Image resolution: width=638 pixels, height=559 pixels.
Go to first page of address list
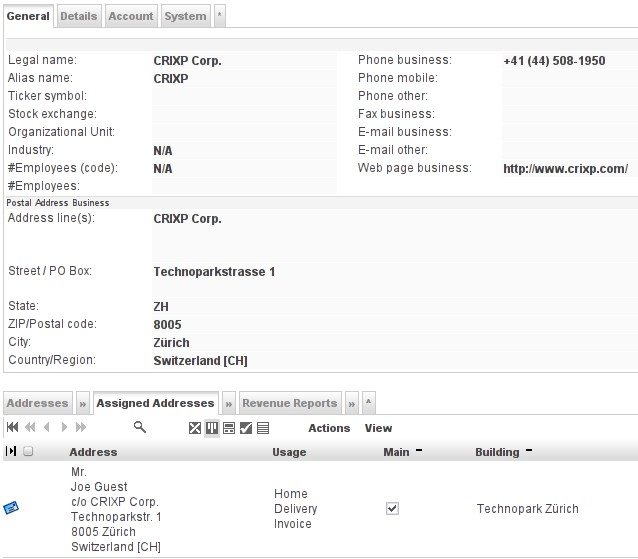tap(13, 427)
